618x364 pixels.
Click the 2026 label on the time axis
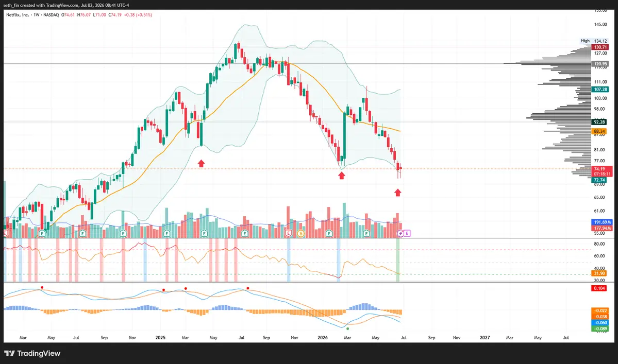pyautogui.click(x=322, y=338)
